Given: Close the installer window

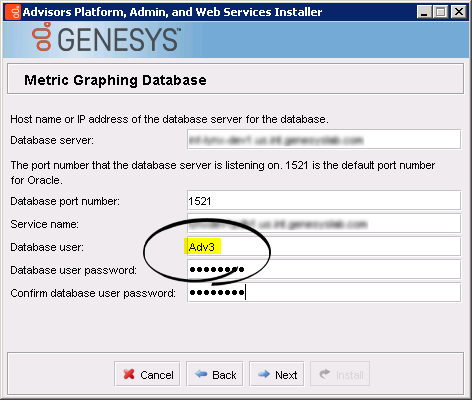Looking at the screenshot, I should coord(459,12).
